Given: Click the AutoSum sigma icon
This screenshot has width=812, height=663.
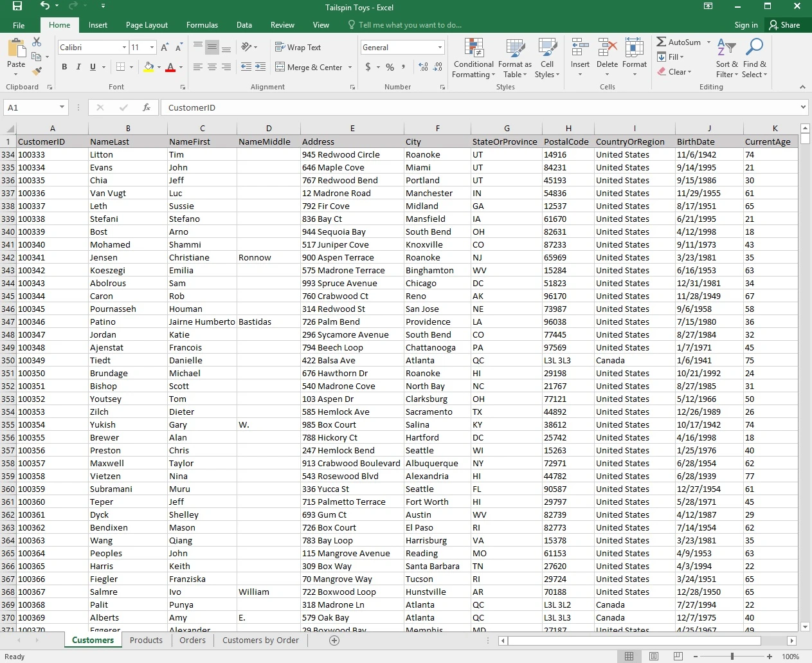Looking at the screenshot, I should coord(662,42).
